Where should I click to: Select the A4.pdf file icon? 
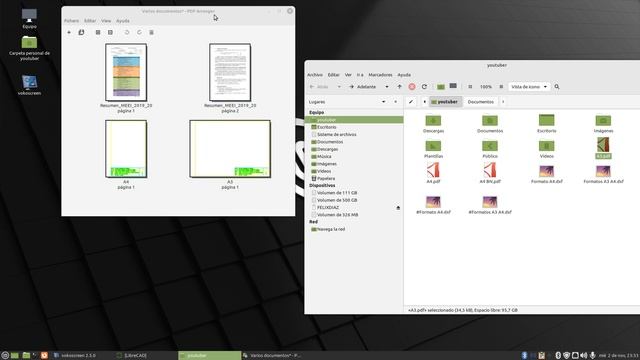(x=433, y=170)
